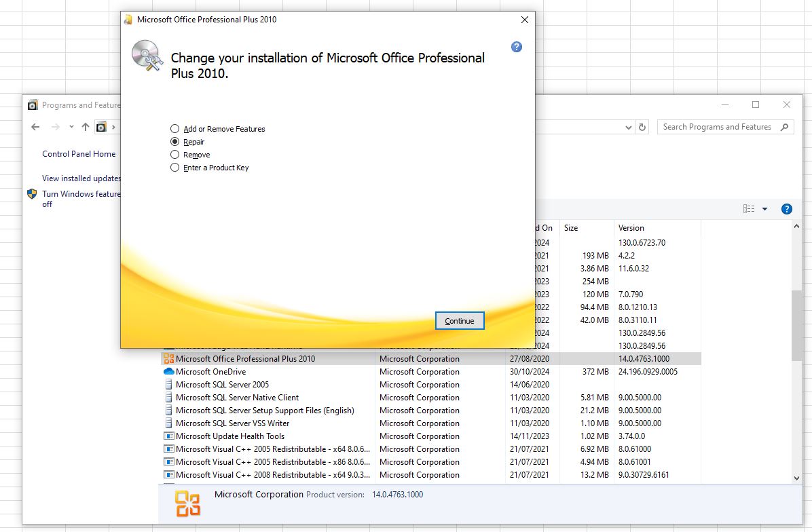This screenshot has height=532, width=812.
Task: Open Control Panel Home link
Action: coord(79,154)
